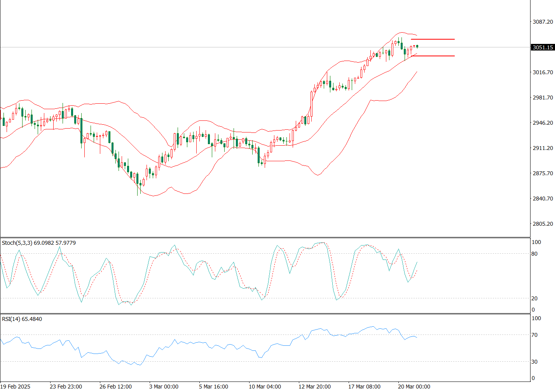Click the 17 Mar 08:00 time label

coord(364,387)
